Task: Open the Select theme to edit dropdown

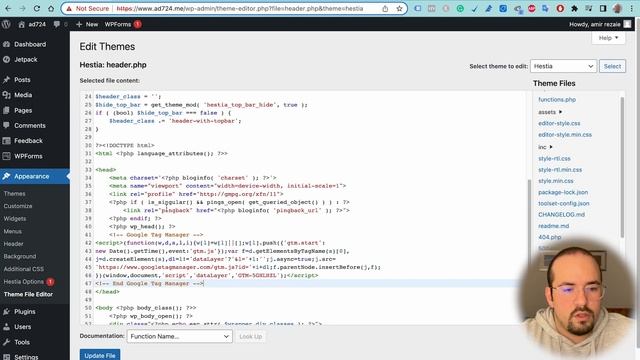Action: [x=563, y=66]
